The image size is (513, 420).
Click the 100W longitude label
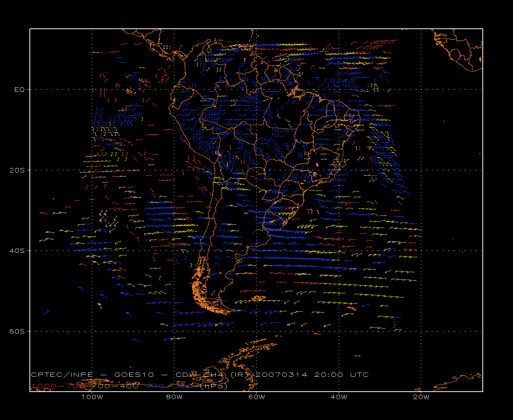tap(92, 397)
